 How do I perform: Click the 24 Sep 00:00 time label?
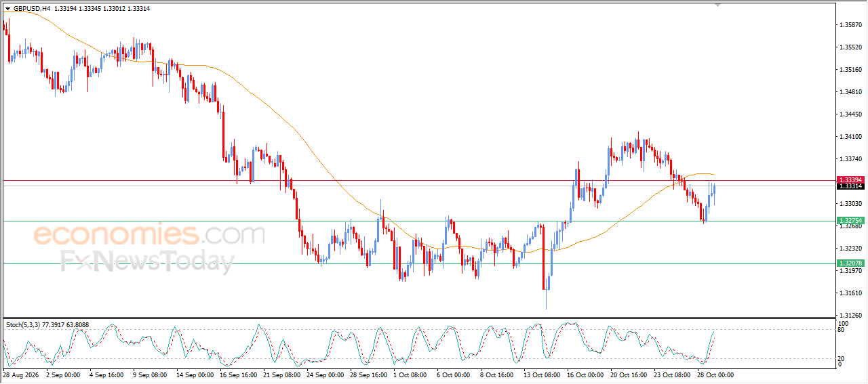(x=325, y=375)
